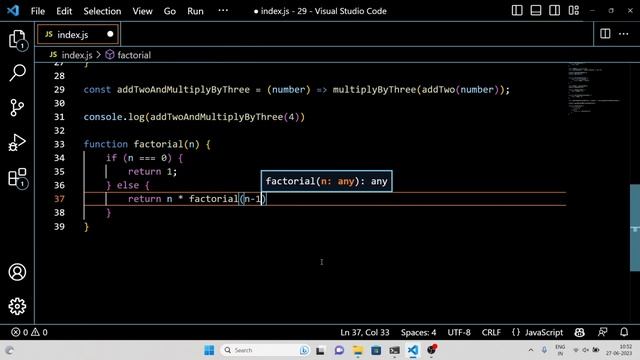Toggle the bottom panel layout button
This screenshot has height=360, width=640.
pos(536,11)
